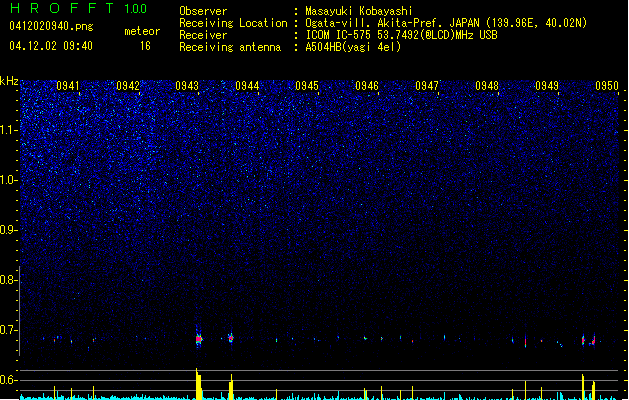
Task: Click the 0.7 kHz axis label
Action: (x=9, y=330)
